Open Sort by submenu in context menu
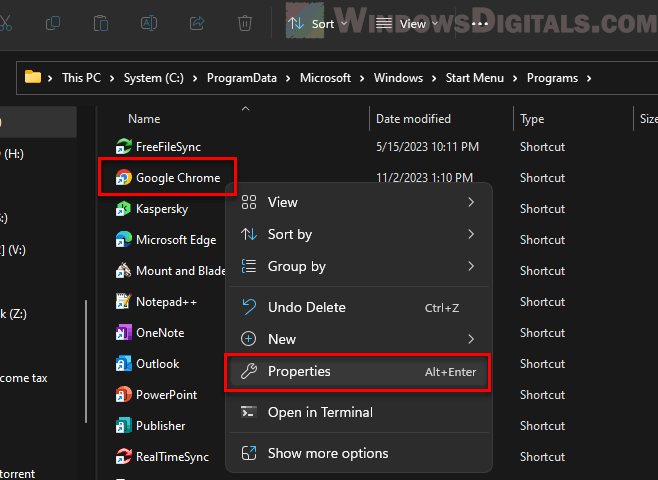 pyautogui.click(x=359, y=234)
